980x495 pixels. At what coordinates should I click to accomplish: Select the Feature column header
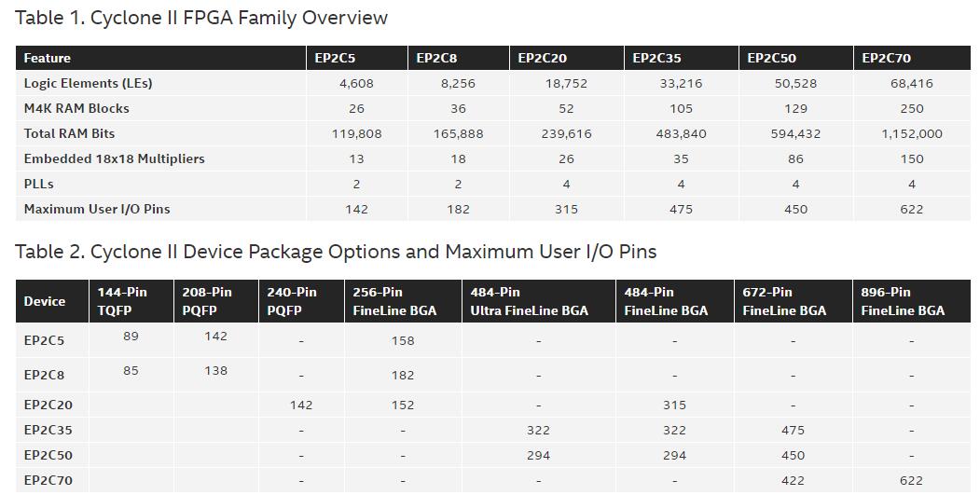(x=48, y=58)
